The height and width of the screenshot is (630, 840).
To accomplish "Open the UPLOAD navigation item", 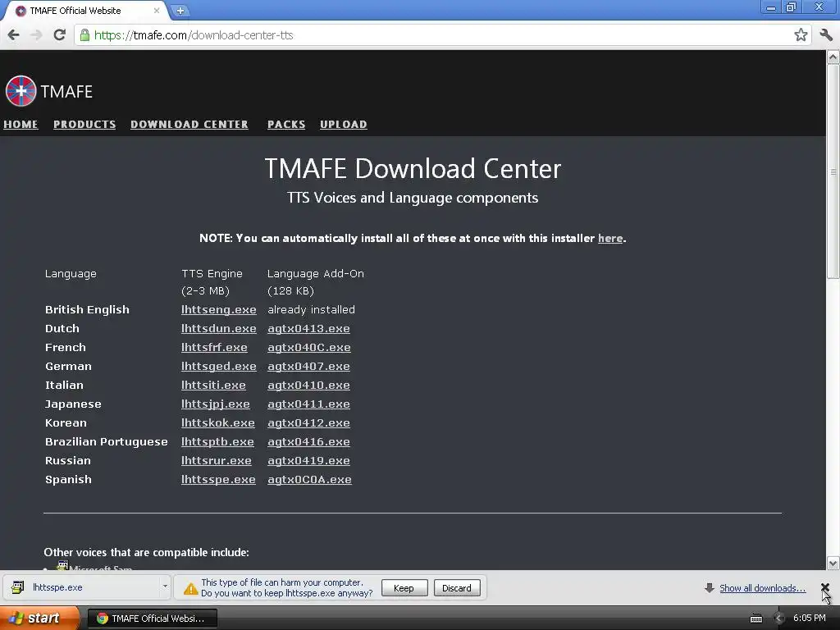I will pos(344,125).
